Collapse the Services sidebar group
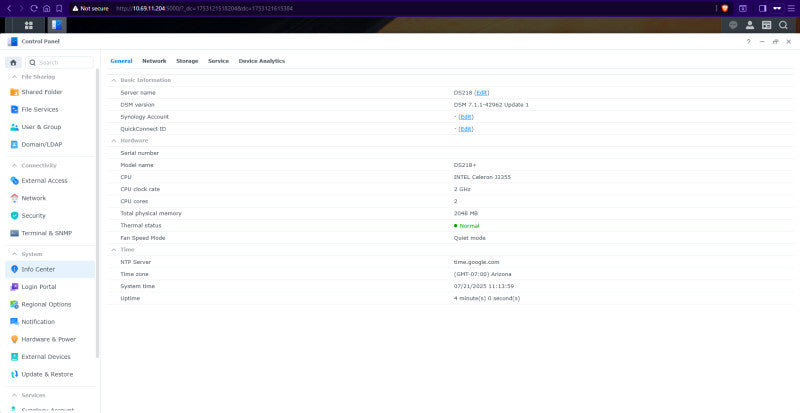This screenshot has height=413, width=800. pyautogui.click(x=14, y=395)
